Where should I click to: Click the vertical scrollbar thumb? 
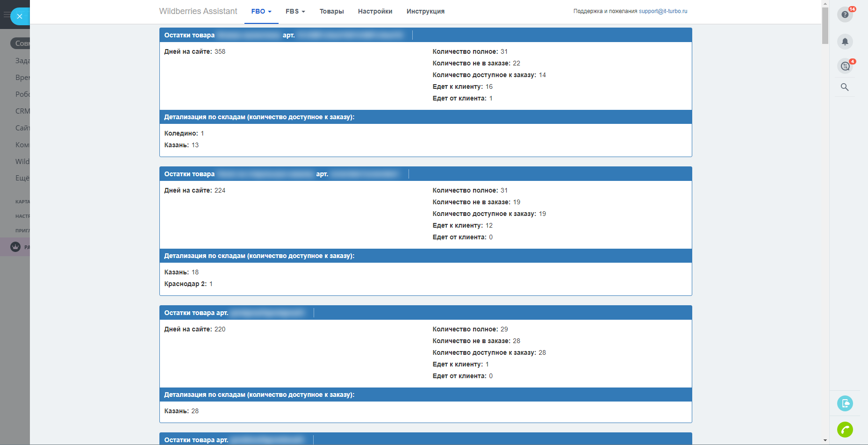pyautogui.click(x=825, y=26)
